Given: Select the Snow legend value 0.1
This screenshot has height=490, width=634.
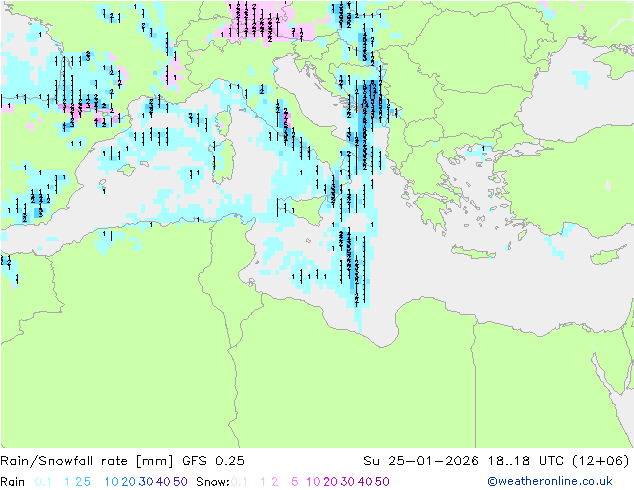Looking at the screenshot, I should pos(239,482).
